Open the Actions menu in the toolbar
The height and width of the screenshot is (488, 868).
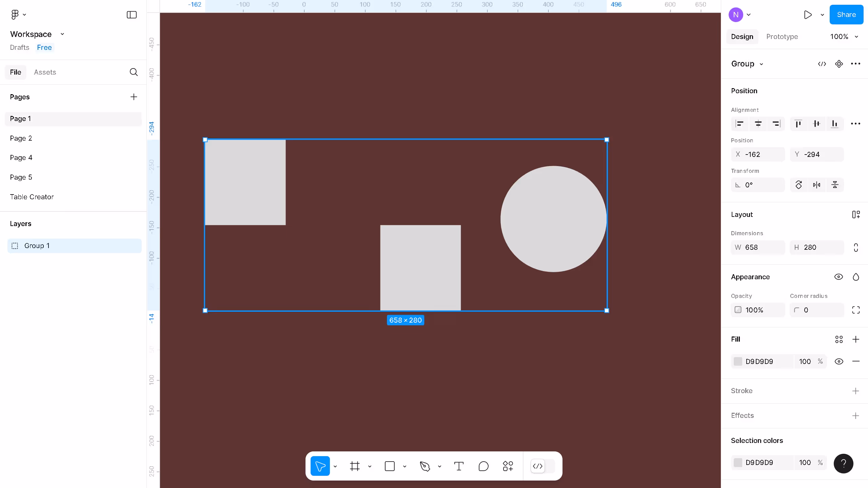click(x=508, y=466)
